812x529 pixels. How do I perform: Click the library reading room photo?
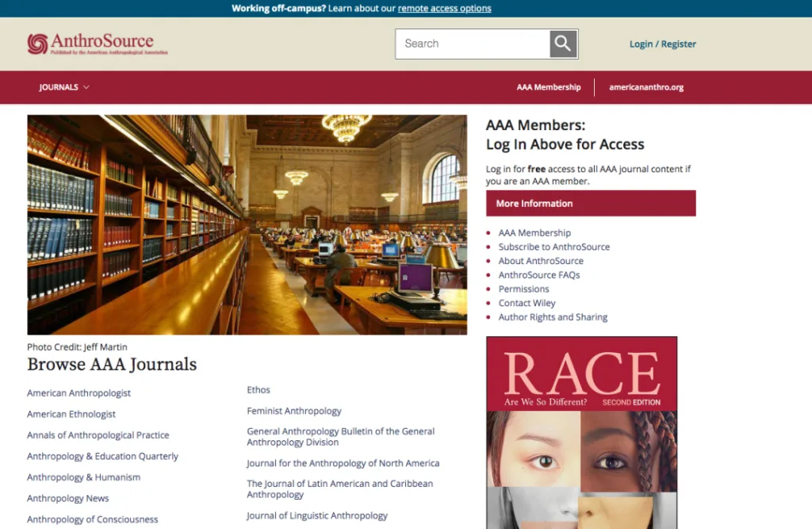[247, 224]
